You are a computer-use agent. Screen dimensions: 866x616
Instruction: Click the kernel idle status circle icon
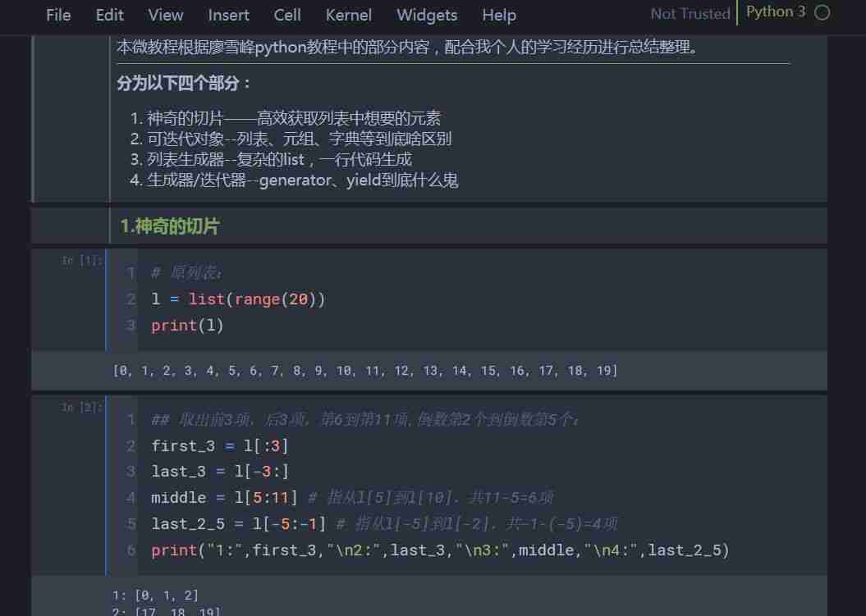(822, 12)
